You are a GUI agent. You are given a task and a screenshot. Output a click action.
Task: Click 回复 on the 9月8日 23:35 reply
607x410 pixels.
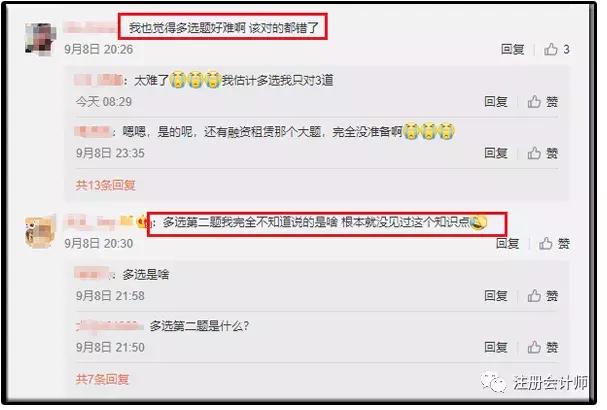pyautogui.click(x=496, y=153)
